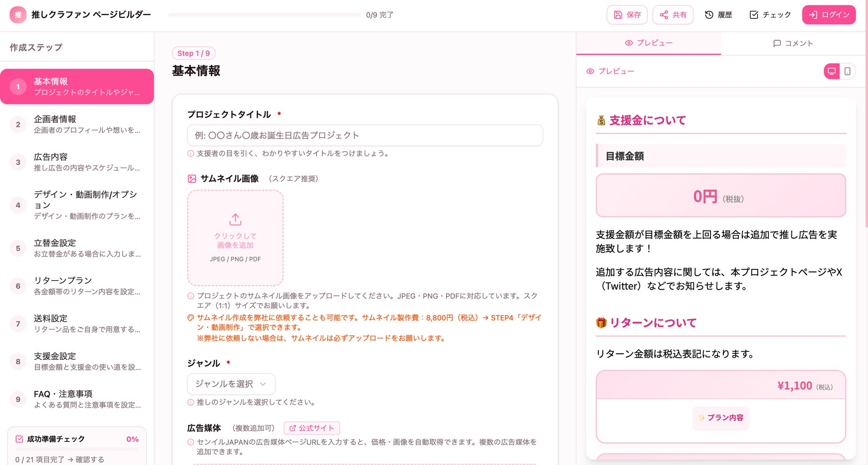Open the リターンプラン step
The width and height of the screenshot is (868, 465).
77,286
